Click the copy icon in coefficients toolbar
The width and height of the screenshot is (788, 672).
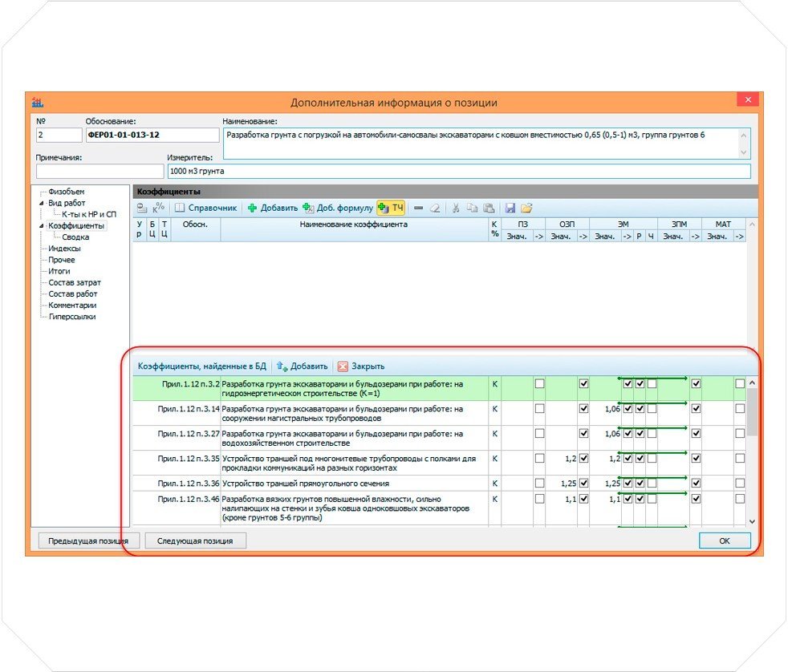(472, 208)
